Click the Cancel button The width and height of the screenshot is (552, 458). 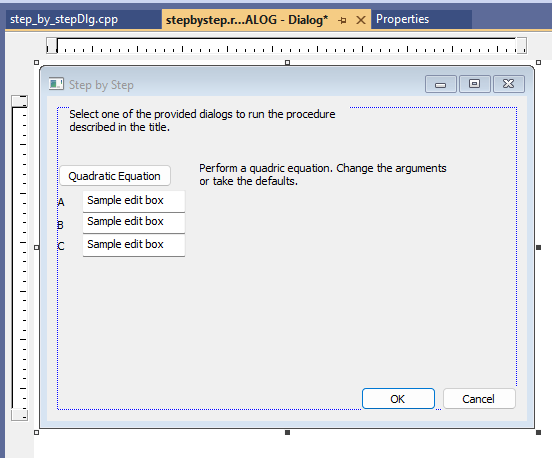pyautogui.click(x=479, y=399)
